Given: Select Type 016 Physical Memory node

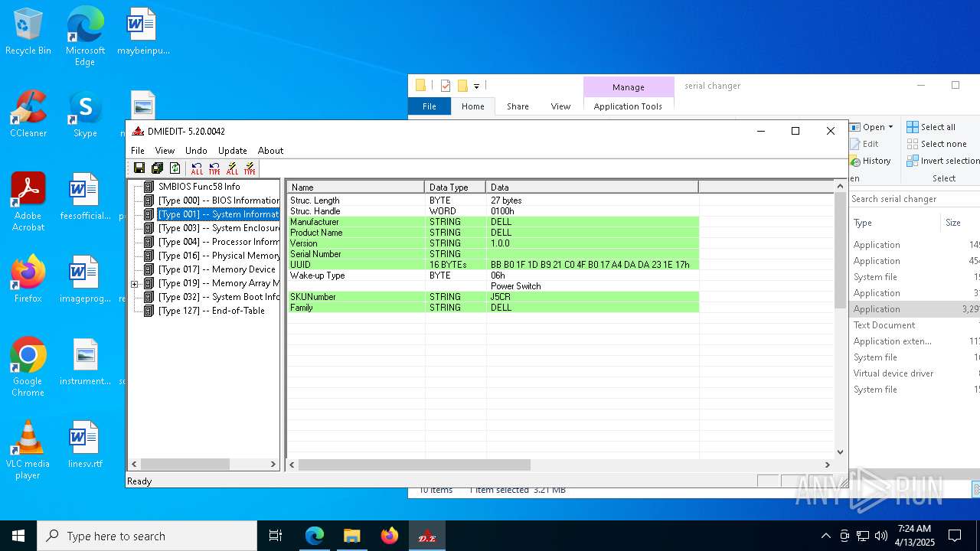Looking at the screenshot, I should [x=219, y=256].
